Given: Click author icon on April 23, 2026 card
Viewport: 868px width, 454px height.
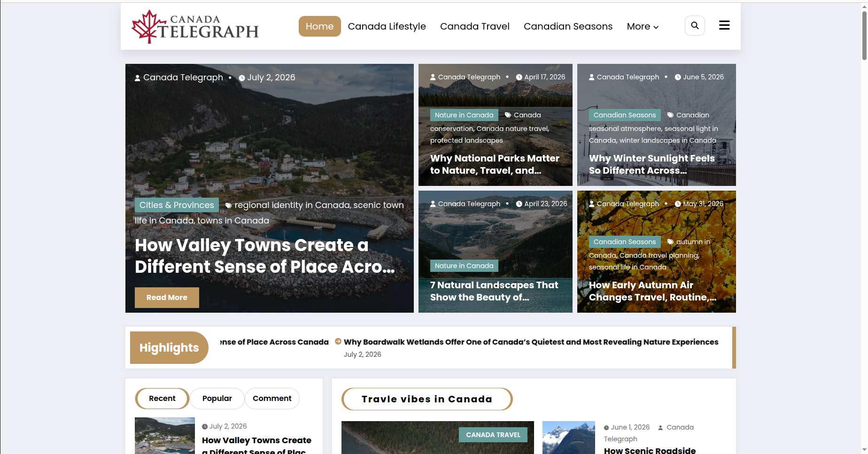Looking at the screenshot, I should point(433,204).
